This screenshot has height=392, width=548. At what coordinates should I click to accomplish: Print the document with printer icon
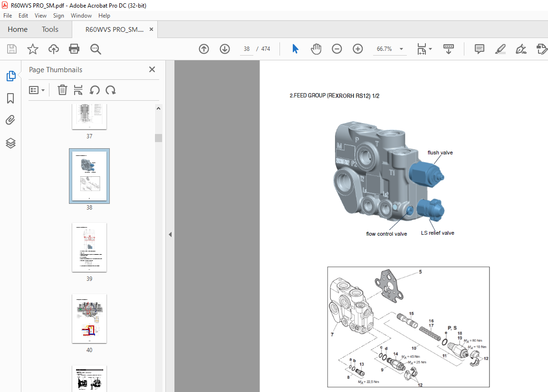pos(74,49)
